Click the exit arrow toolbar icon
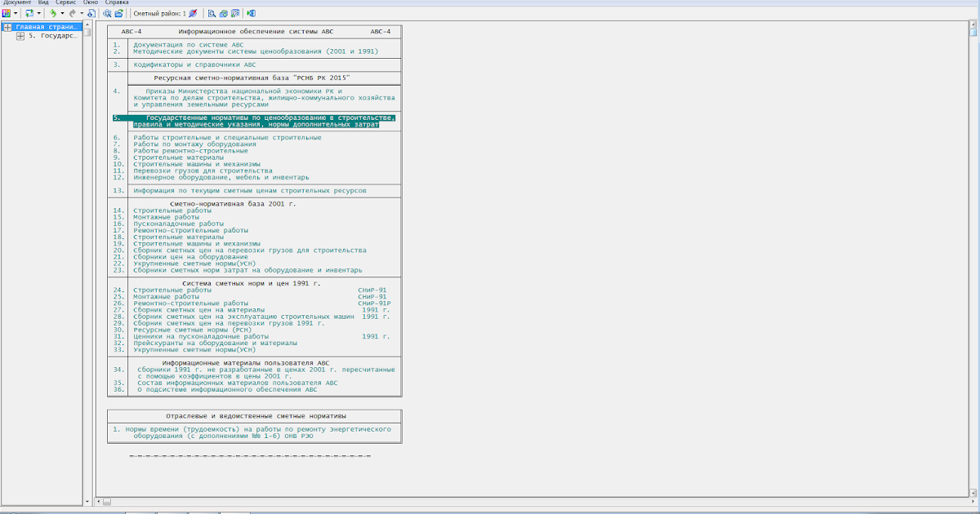Screen dimensions: 980x514 [251, 14]
